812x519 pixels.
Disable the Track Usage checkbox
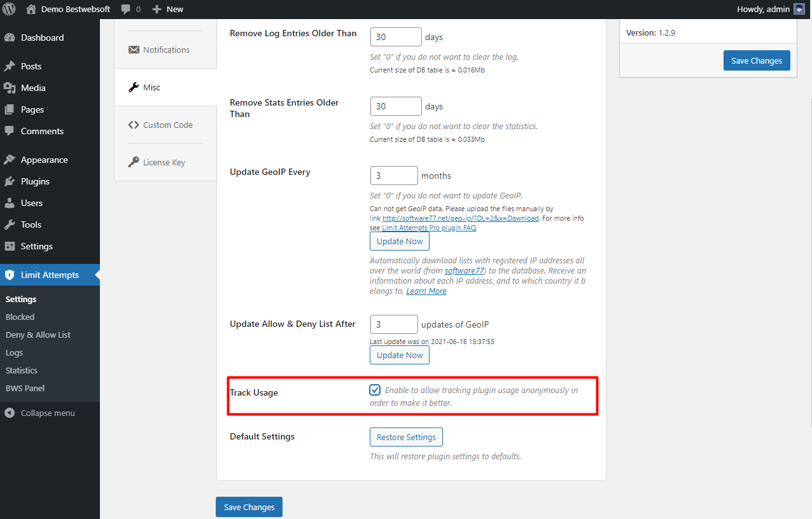pyautogui.click(x=375, y=390)
